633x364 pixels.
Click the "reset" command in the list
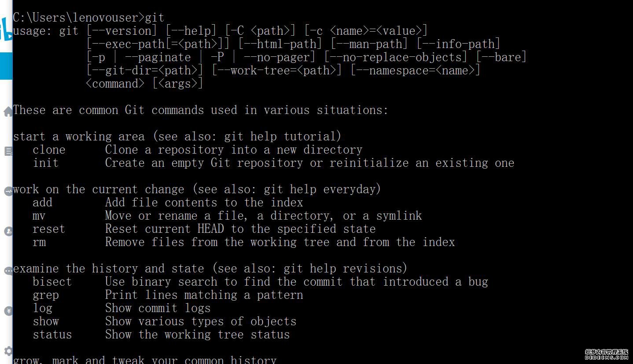(49, 229)
